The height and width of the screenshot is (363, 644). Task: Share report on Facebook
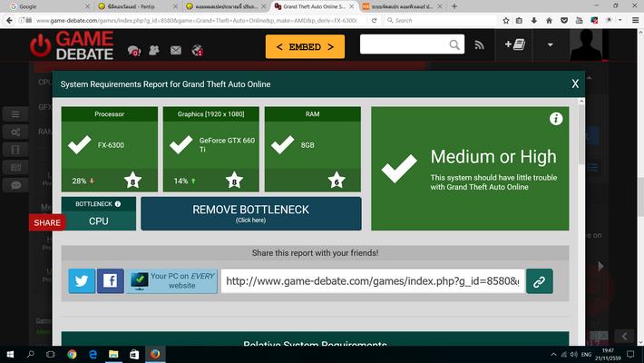click(110, 280)
